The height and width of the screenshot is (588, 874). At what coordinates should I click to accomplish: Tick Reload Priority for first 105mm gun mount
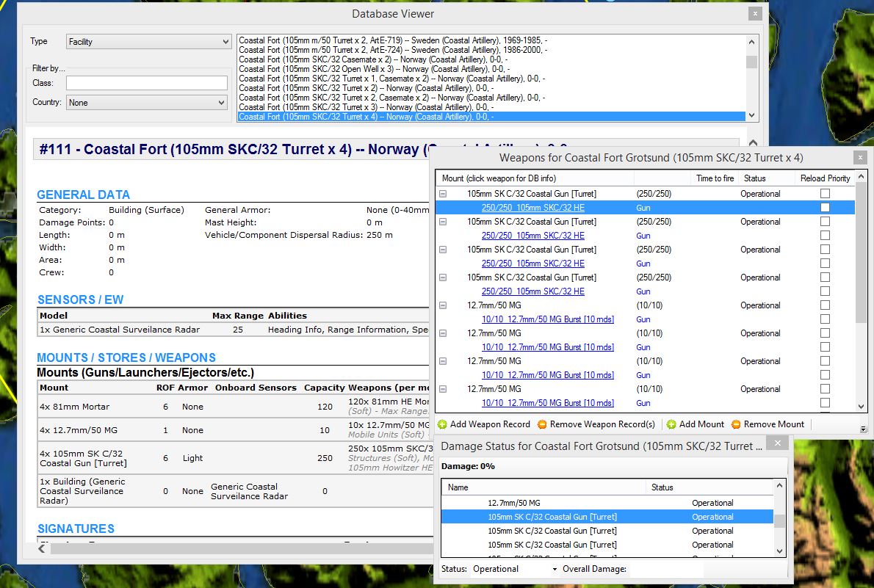coord(825,193)
